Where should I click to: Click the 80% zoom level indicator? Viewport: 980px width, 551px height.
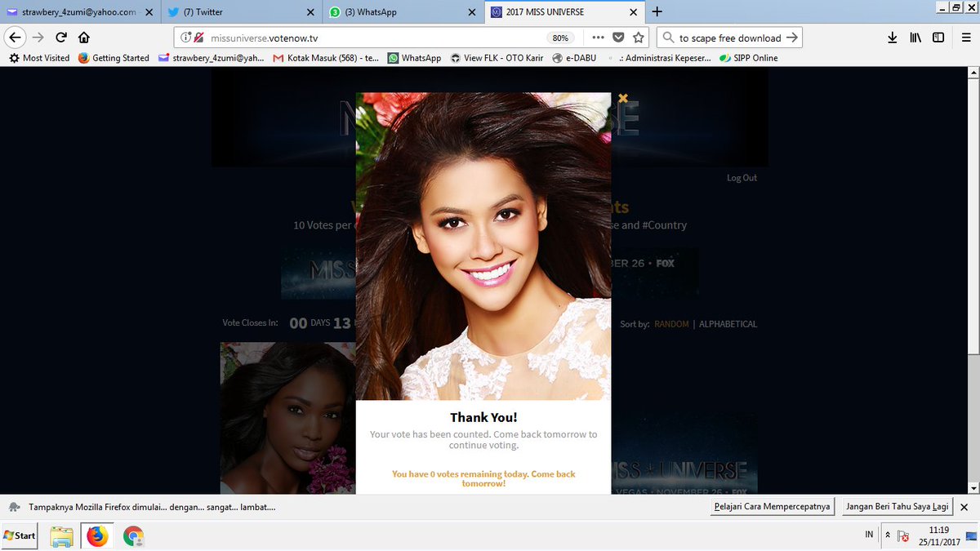(560, 38)
